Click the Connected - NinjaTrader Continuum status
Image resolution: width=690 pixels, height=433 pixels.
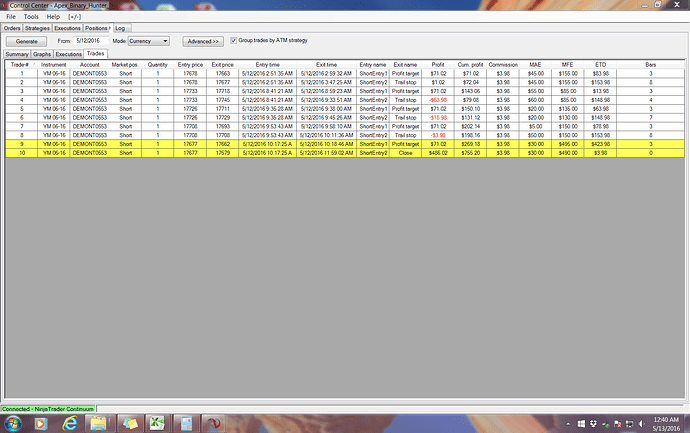48,409
